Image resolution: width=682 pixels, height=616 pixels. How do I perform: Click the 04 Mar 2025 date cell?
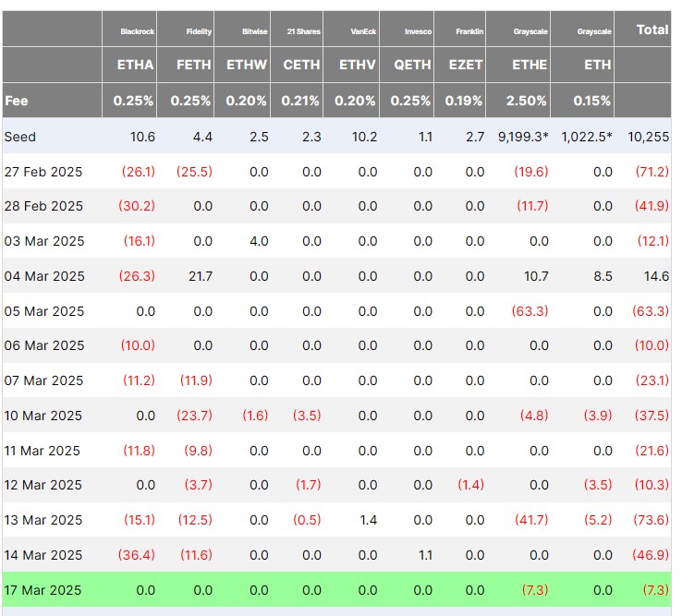pos(43,276)
